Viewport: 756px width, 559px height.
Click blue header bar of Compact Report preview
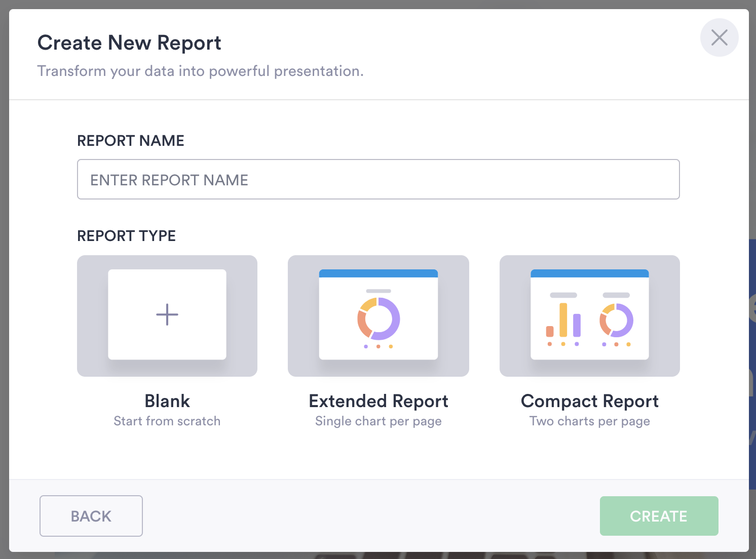[589, 273]
